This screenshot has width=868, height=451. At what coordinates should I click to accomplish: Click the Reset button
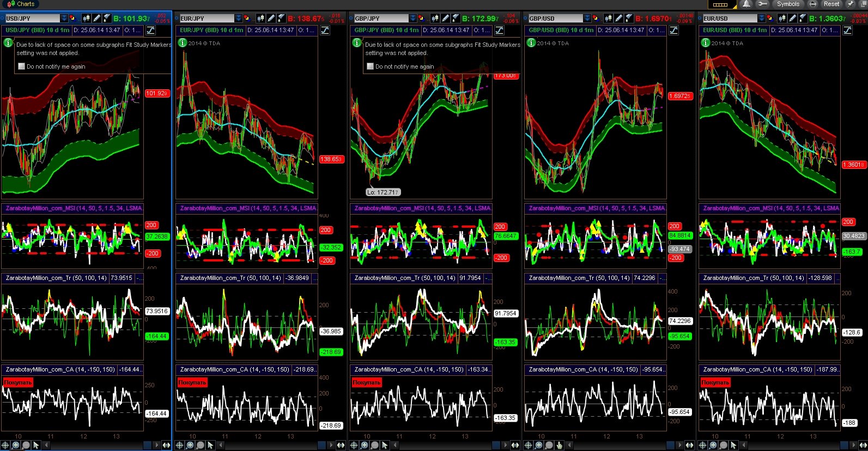831,4
